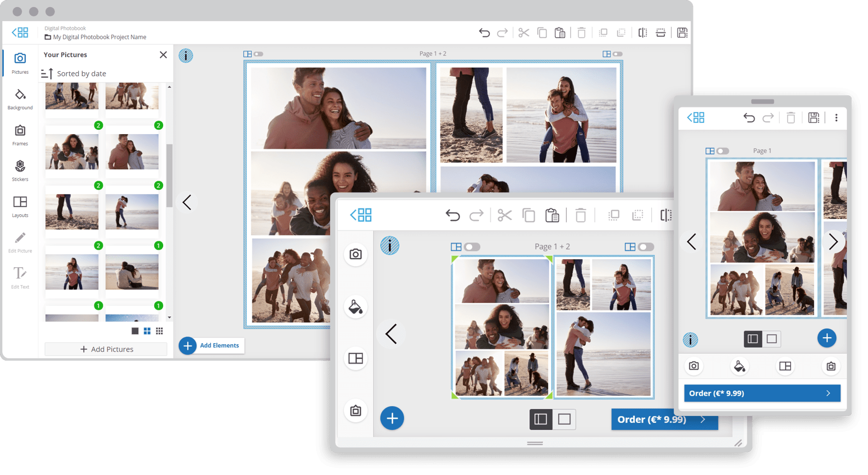Toggle the left page layout switch, desktop window
Viewport: 868px width, 475px height.
(x=259, y=54)
